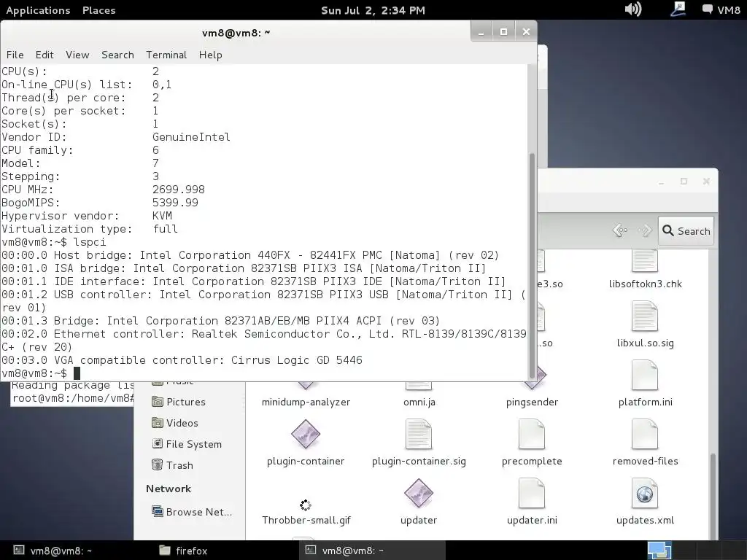This screenshot has height=560, width=747.
Task: Switch to first vm8@vm8 taskbar terminal
Action: (x=53, y=551)
